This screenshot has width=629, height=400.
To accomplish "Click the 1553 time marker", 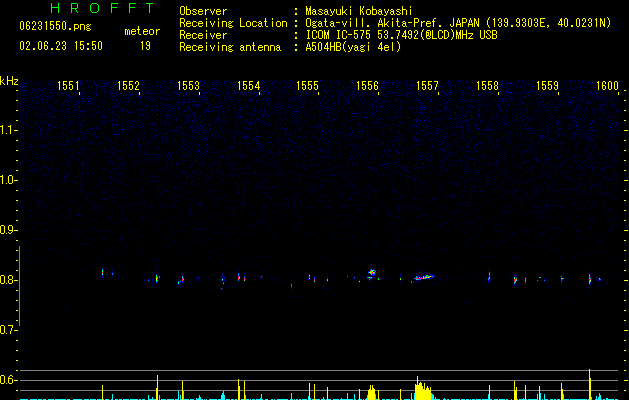I will pyautogui.click(x=188, y=86).
